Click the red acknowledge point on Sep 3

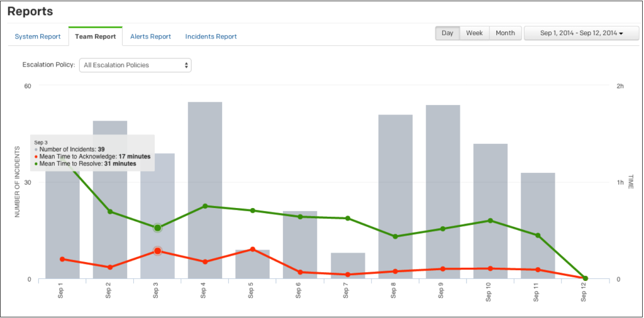point(157,251)
